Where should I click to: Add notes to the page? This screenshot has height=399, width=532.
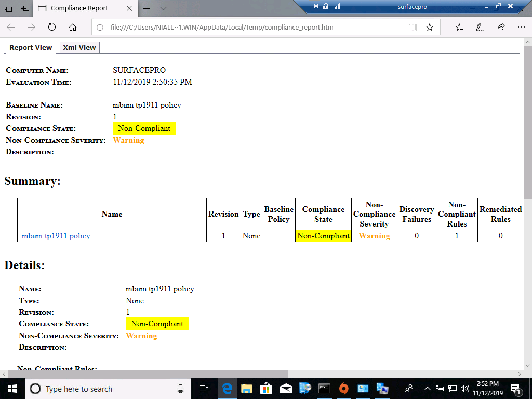pos(480,27)
